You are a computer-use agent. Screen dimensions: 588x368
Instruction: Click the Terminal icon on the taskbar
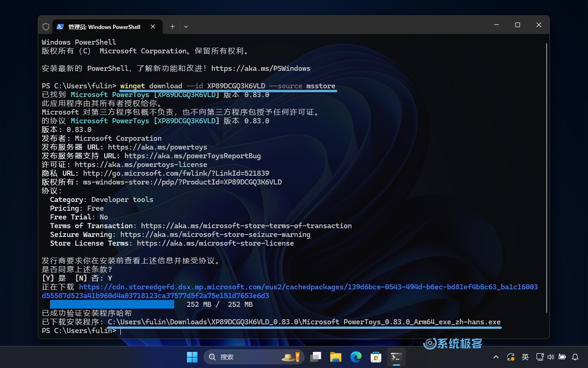point(396,357)
